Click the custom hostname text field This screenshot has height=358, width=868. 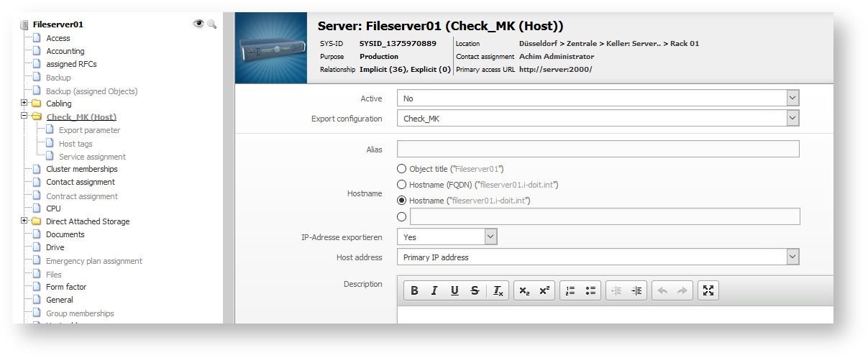pyautogui.click(x=605, y=216)
